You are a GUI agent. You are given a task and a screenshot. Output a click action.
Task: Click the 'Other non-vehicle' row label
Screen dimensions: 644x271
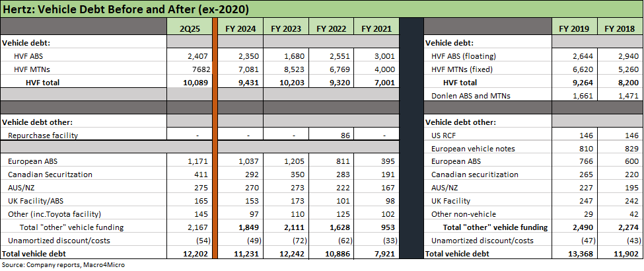click(x=463, y=214)
